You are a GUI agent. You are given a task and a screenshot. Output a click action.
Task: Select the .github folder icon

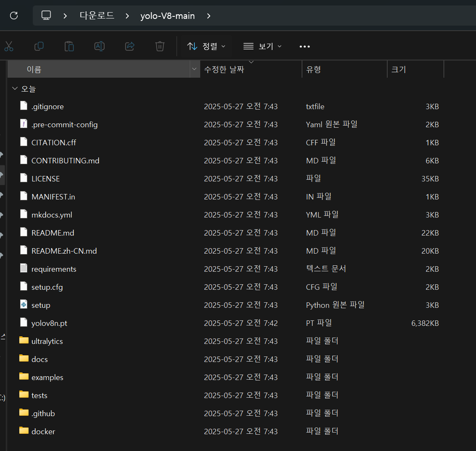click(x=24, y=412)
